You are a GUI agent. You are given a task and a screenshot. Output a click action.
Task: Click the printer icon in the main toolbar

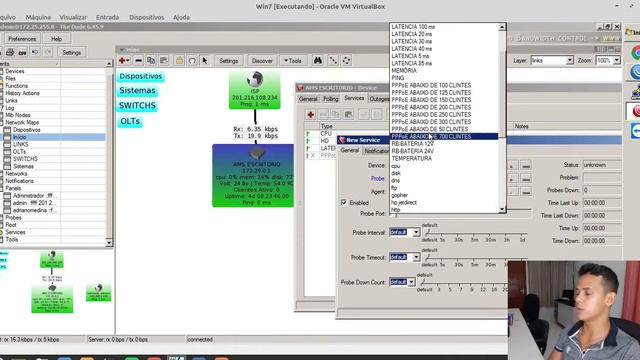tap(10, 52)
